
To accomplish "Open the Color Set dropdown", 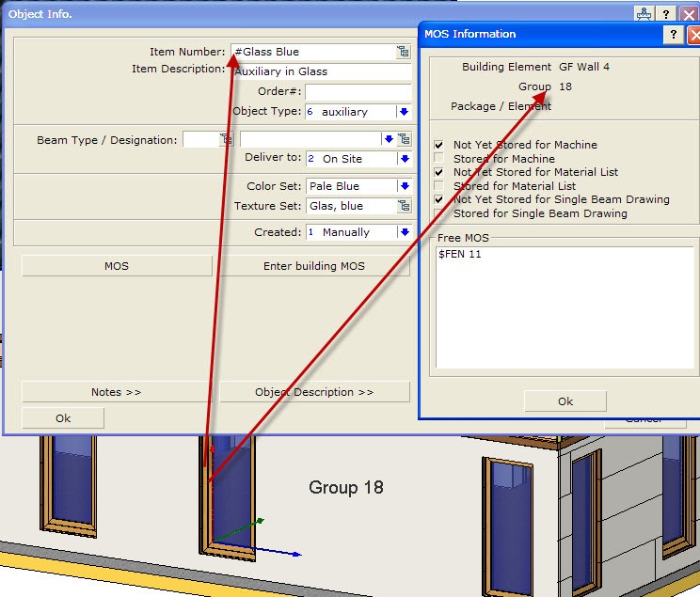I will pos(404,186).
